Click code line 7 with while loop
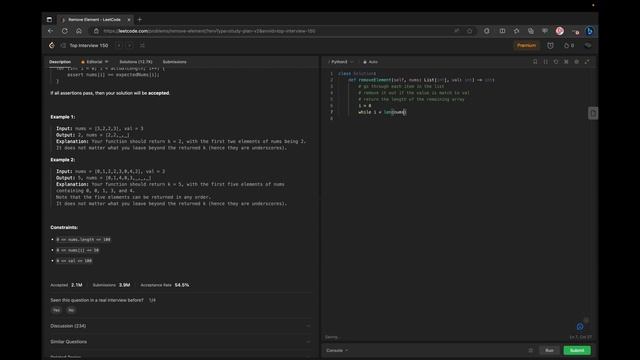 point(382,112)
